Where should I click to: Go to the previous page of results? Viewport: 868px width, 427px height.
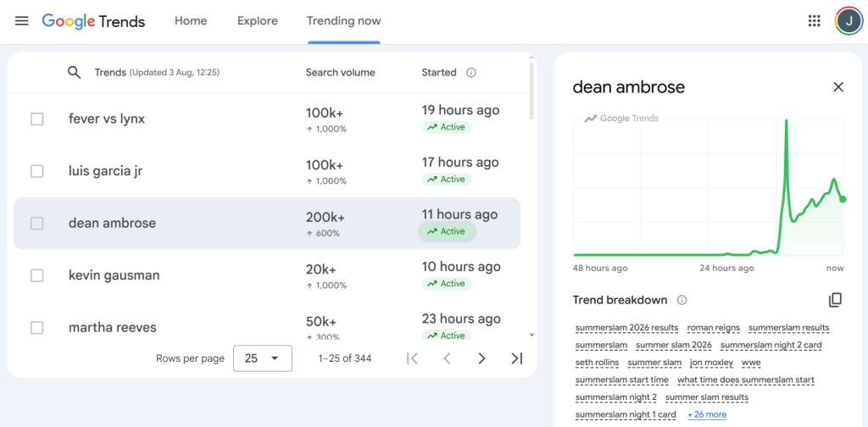coord(447,358)
